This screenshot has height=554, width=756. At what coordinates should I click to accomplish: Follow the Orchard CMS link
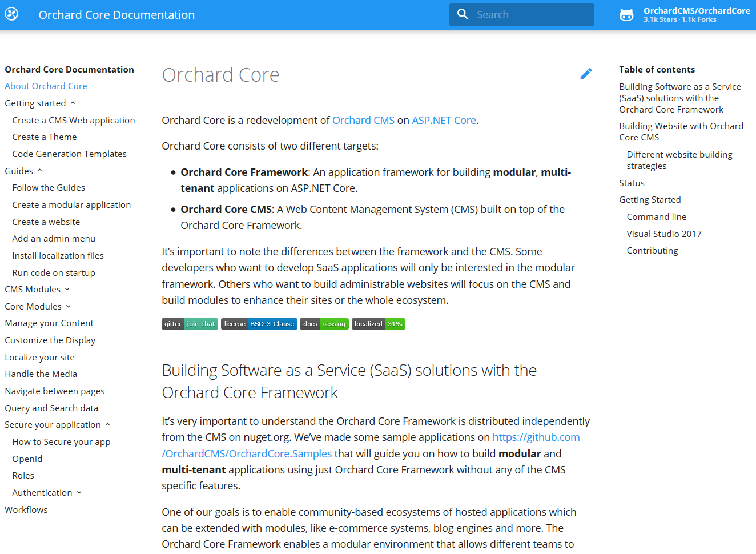(x=363, y=121)
